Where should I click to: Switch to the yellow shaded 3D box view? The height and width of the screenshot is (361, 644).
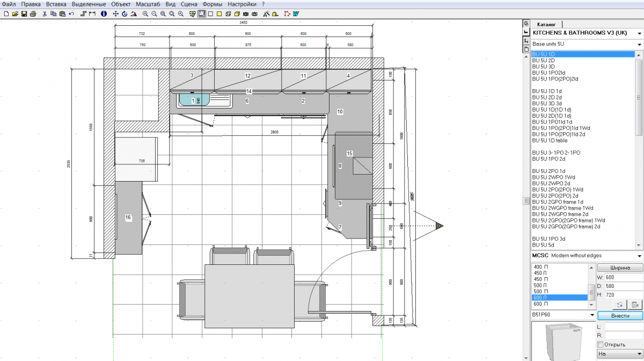(237, 13)
